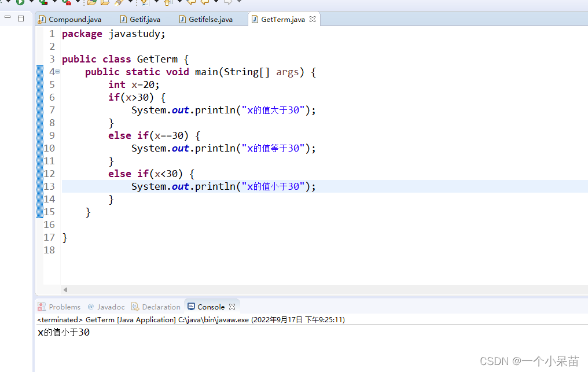This screenshot has height=372, width=588.
Task: Open dropdown arrow beside External Tools icon
Action: coord(78,2)
